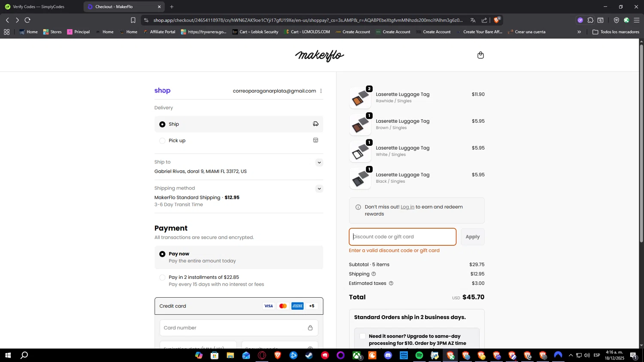Open Windows search from the taskbar
644x362 pixels.
(24, 356)
